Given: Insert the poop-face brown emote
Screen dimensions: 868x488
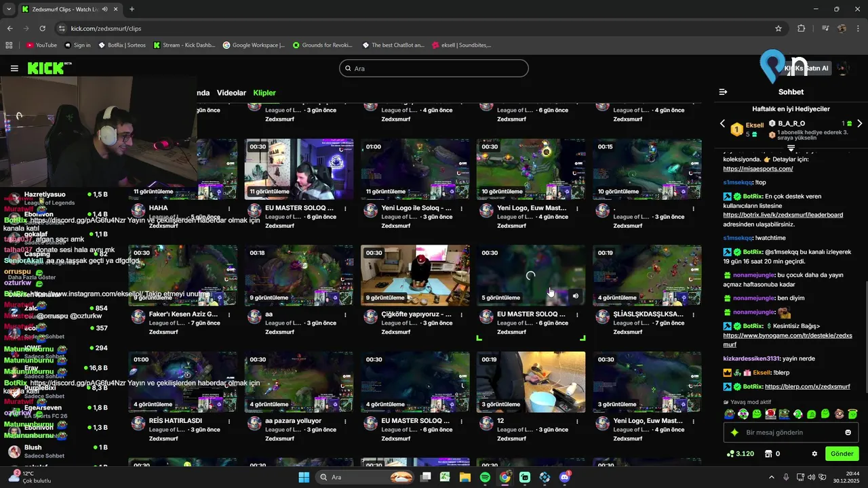Looking at the screenshot, I should click(839, 414).
